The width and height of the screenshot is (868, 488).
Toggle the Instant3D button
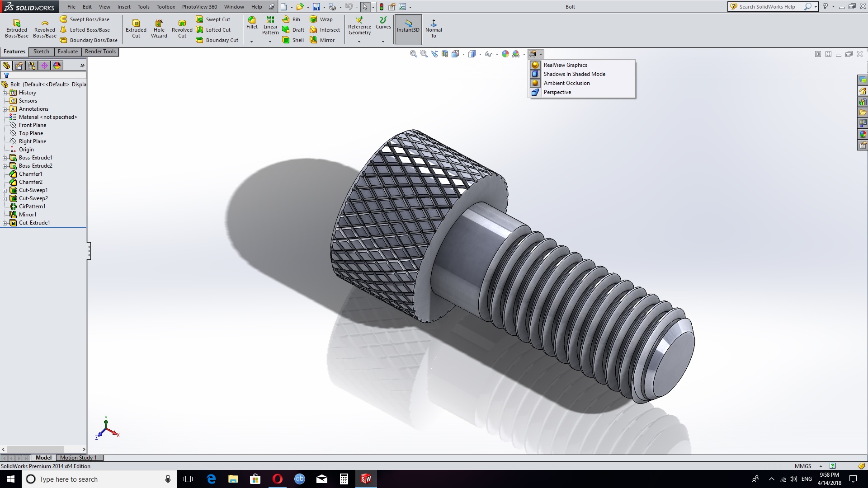pyautogui.click(x=408, y=28)
